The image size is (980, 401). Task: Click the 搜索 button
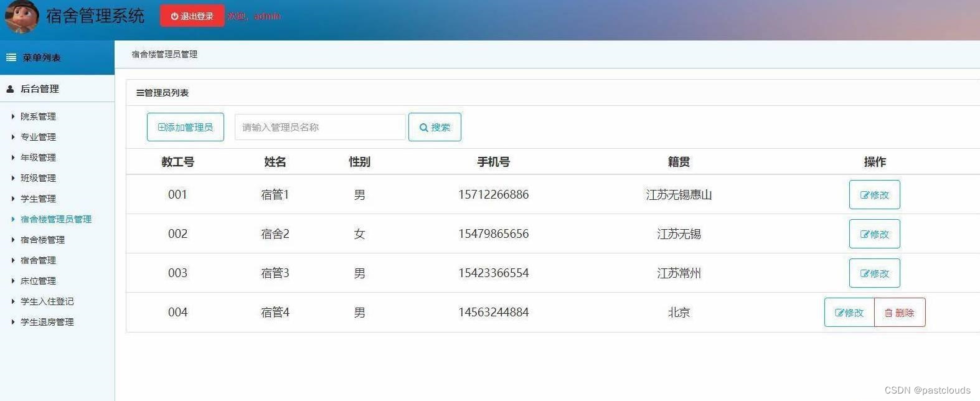[x=435, y=127]
